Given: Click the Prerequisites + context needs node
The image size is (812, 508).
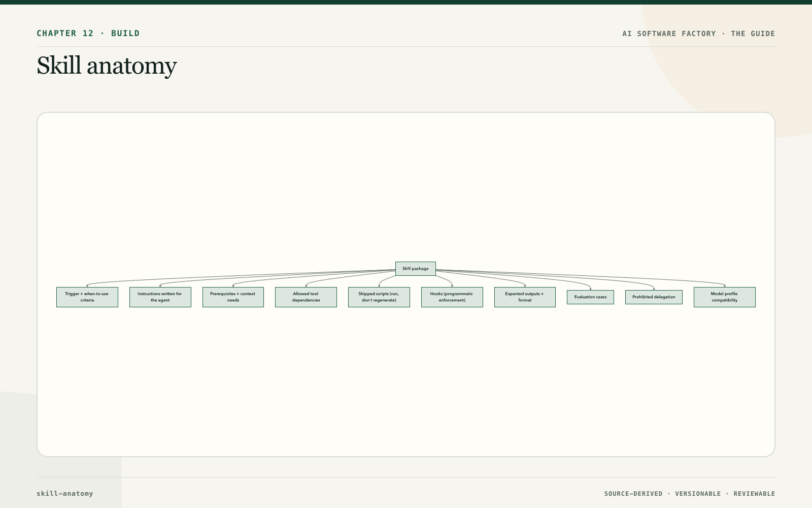Looking at the screenshot, I should click(233, 297).
